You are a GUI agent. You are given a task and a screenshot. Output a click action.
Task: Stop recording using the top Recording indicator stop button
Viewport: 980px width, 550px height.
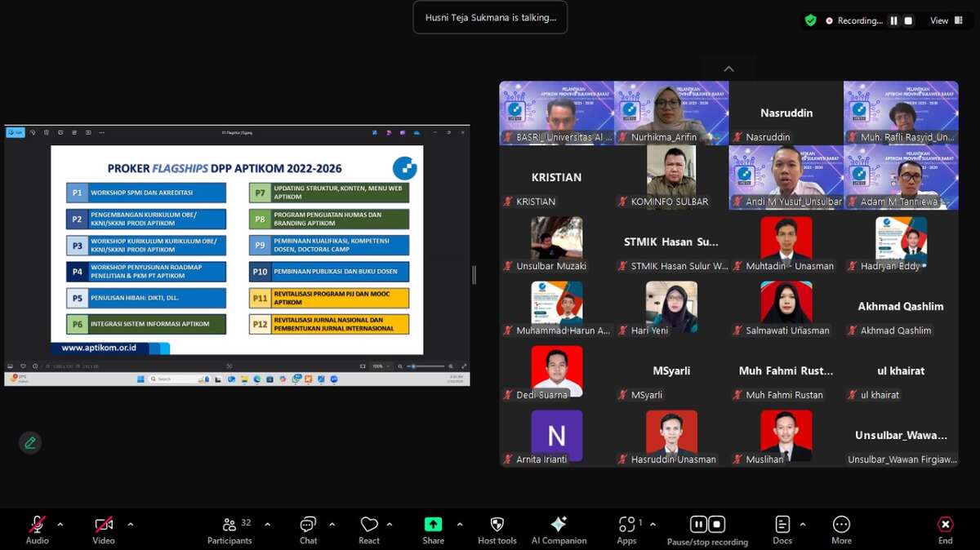(x=908, y=20)
